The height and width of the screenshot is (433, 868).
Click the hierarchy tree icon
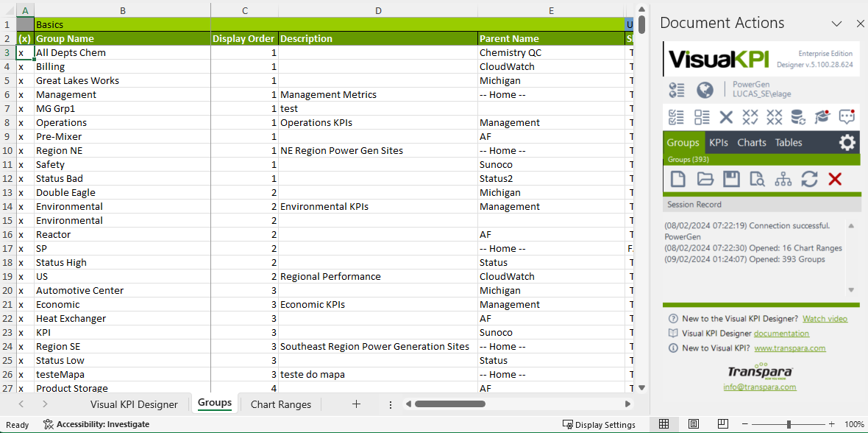point(783,178)
